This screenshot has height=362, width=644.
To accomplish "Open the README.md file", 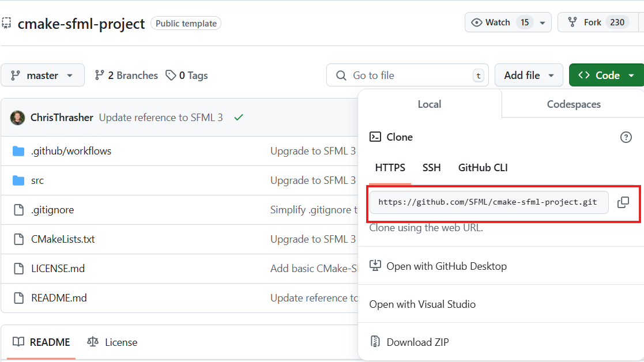I will tap(59, 298).
